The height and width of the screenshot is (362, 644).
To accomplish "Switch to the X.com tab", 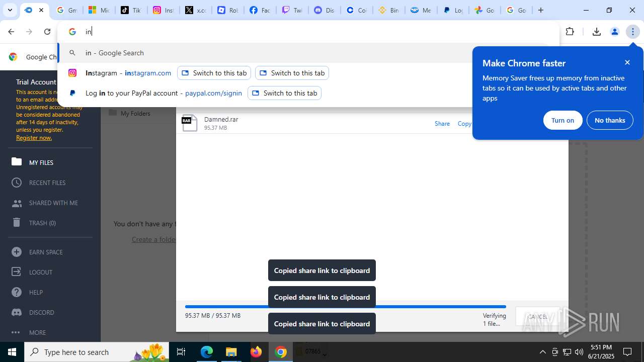I will point(195,10).
